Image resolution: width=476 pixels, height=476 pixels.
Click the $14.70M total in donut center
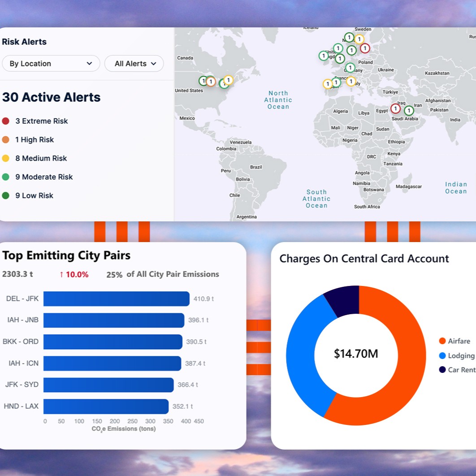[356, 354]
